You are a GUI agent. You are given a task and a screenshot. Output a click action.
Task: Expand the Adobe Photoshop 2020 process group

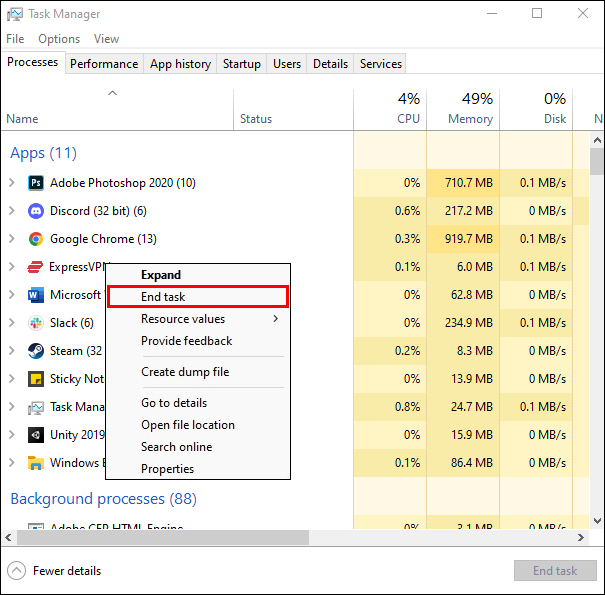coord(12,183)
